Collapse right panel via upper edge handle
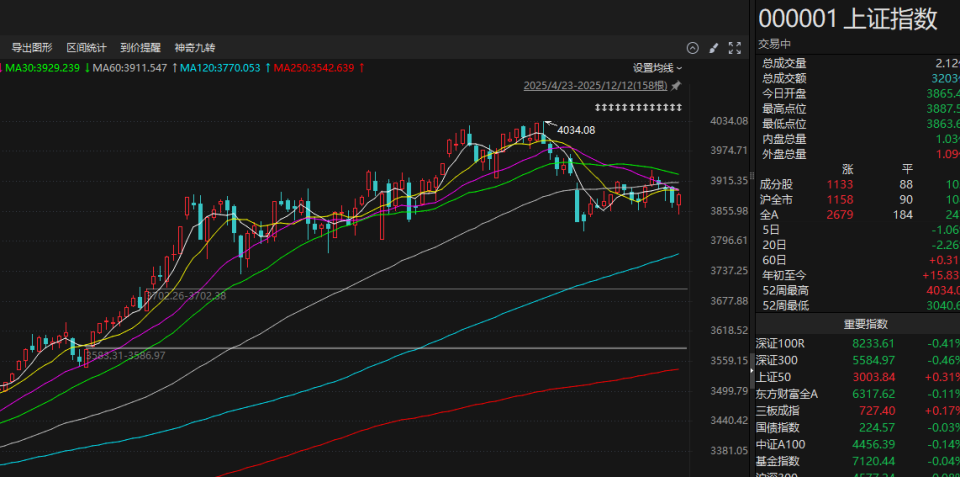Viewport: 960px width, 477px height. [752, 175]
